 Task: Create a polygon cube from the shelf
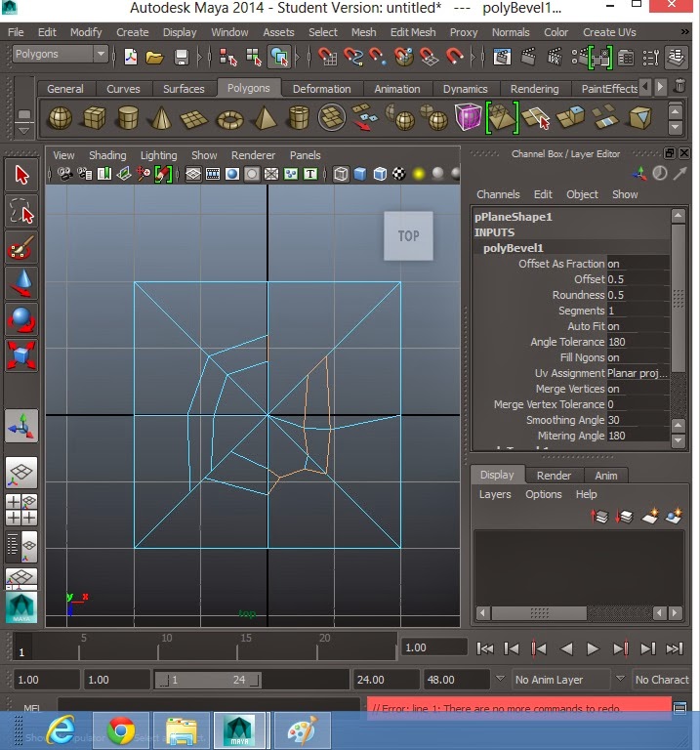[94, 117]
